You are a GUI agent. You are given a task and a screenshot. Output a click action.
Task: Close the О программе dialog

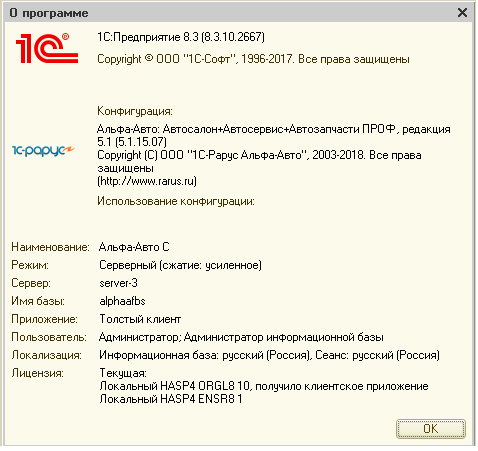point(462,13)
